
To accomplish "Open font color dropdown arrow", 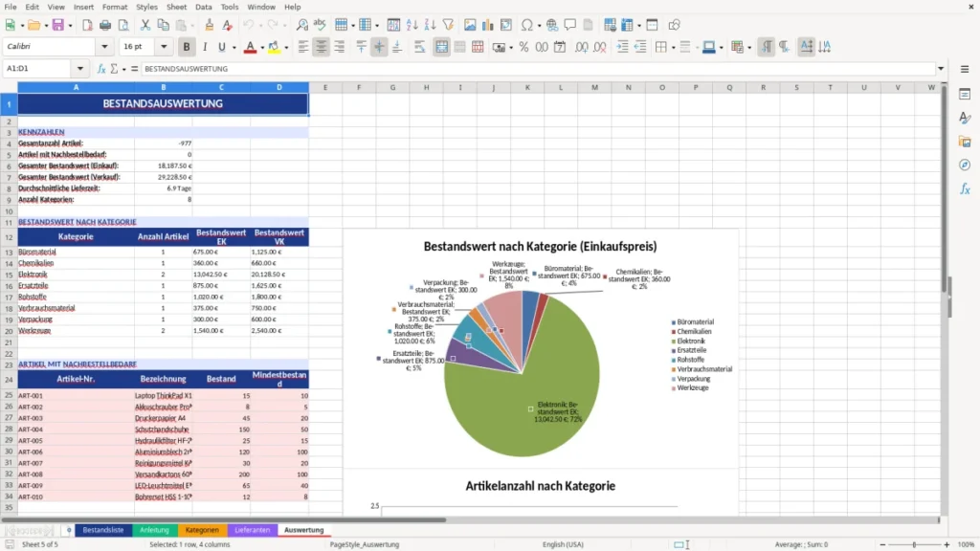I will (262, 48).
